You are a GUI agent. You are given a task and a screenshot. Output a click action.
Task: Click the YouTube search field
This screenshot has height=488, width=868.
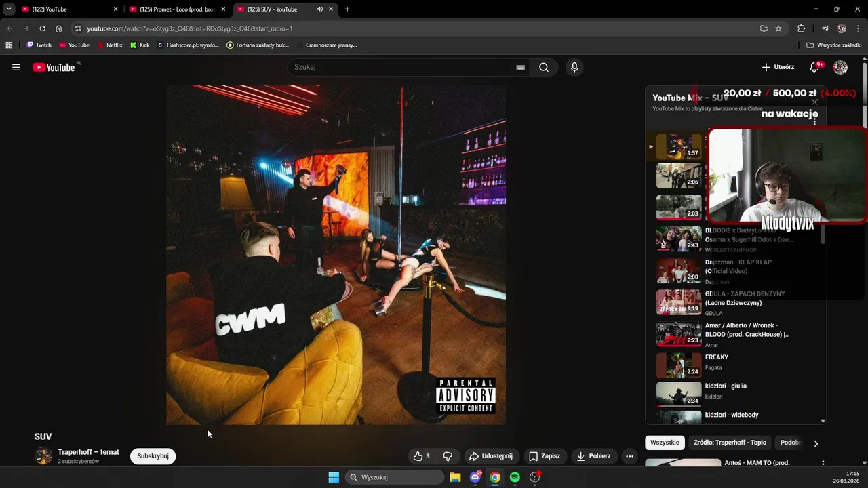point(403,67)
